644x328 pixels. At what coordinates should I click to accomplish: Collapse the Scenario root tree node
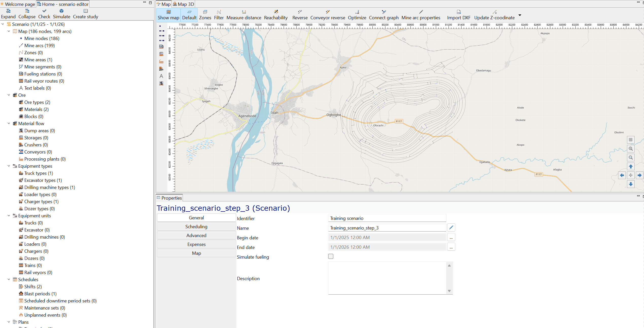click(x=3, y=24)
